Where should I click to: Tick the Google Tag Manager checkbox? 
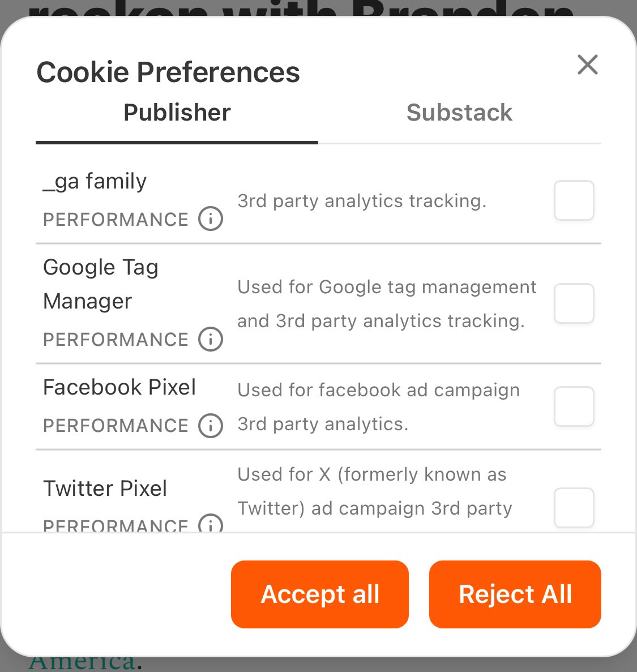tap(574, 303)
